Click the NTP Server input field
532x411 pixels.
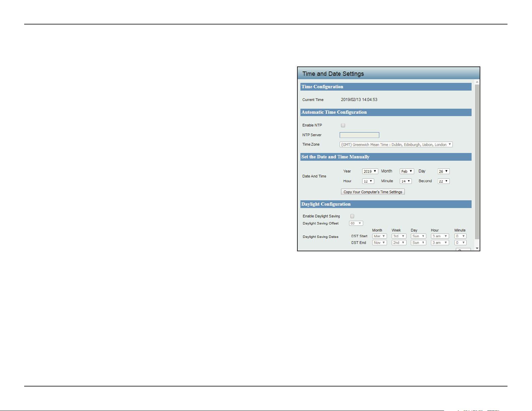(x=359, y=135)
